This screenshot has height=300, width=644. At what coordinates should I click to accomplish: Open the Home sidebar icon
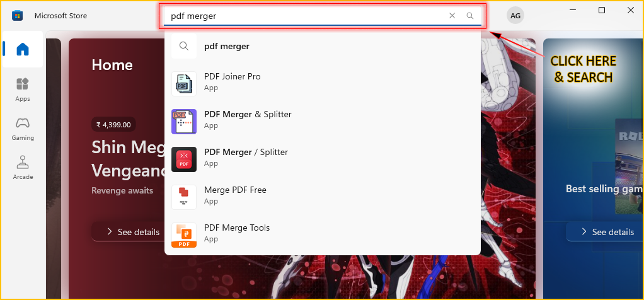pos(23,49)
